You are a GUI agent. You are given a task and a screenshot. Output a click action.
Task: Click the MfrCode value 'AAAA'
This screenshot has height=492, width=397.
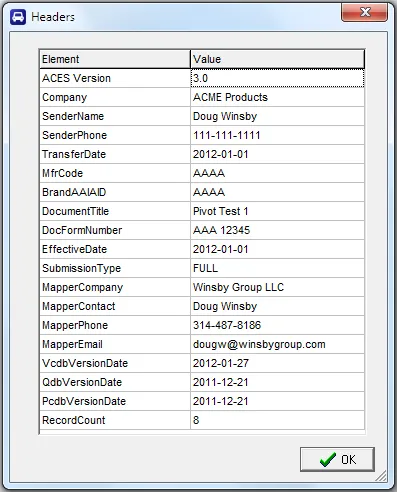click(277, 173)
